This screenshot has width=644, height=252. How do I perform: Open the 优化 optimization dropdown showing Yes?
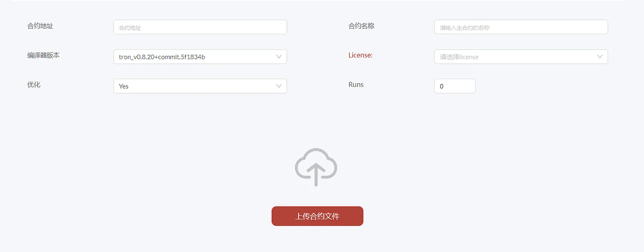200,86
